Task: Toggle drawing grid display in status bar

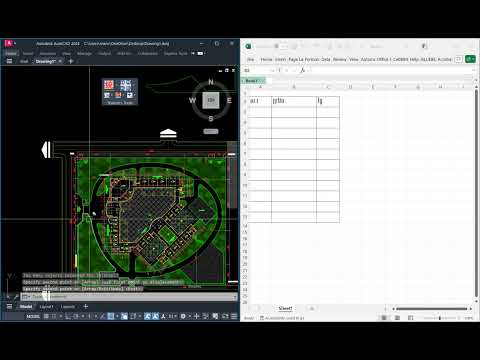Action: [46, 316]
